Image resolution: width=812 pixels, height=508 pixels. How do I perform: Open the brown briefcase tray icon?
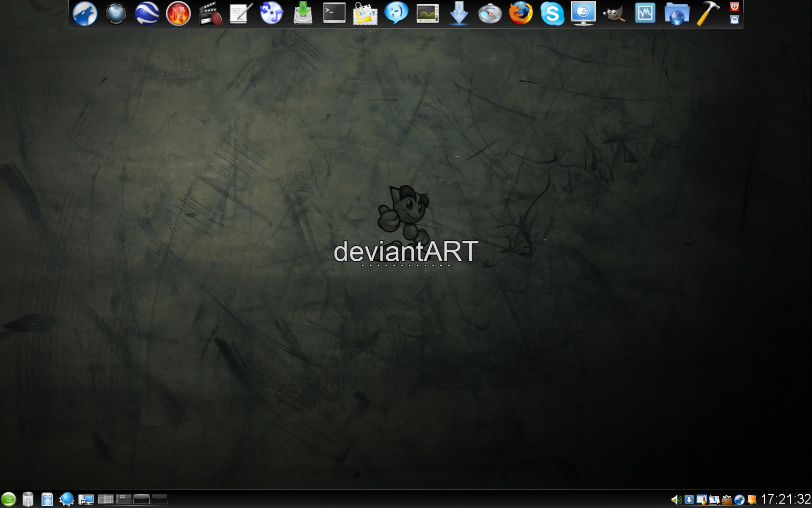pos(726,500)
